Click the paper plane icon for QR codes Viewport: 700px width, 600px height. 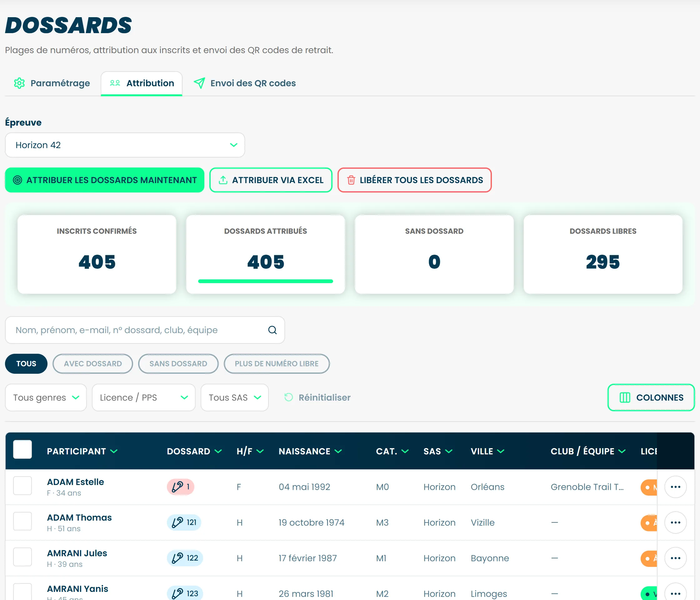click(x=199, y=83)
